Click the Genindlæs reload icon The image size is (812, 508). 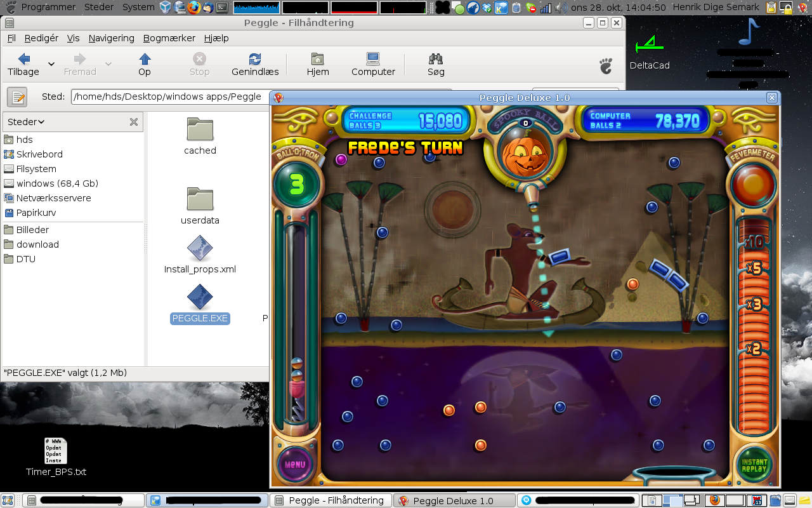255,59
